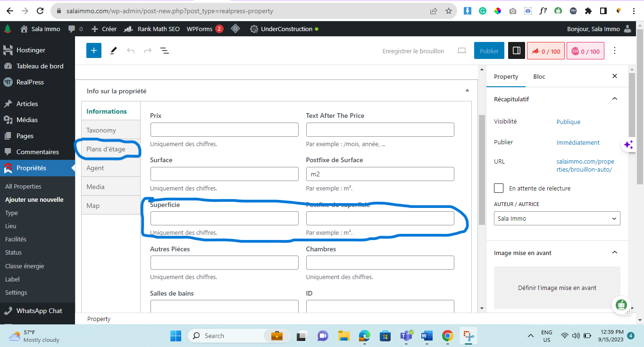Screen dimensions: 644x347
Task: Open editor three-dot options menu
Action: (614, 50)
